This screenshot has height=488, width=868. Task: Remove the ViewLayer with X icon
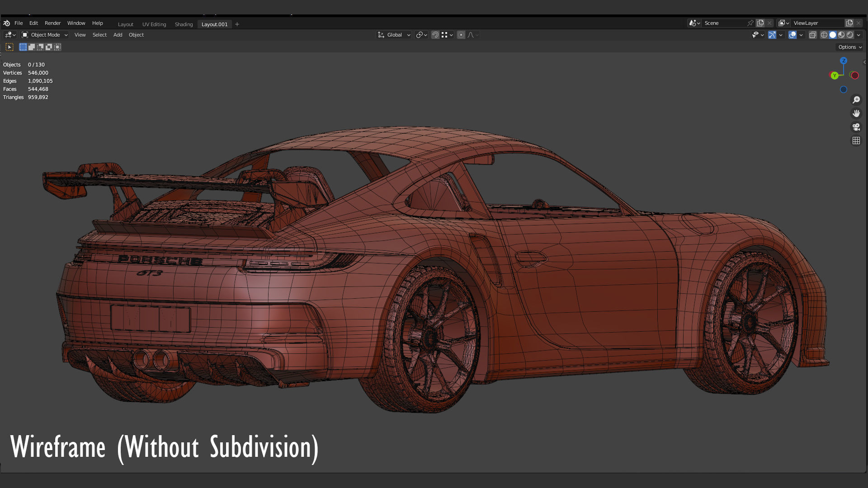pyautogui.click(x=859, y=23)
